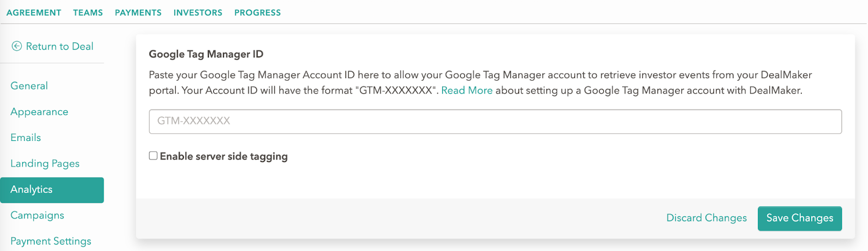The width and height of the screenshot is (868, 251).
Task: Open Appearance settings in sidebar
Action: [x=40, y=112]
